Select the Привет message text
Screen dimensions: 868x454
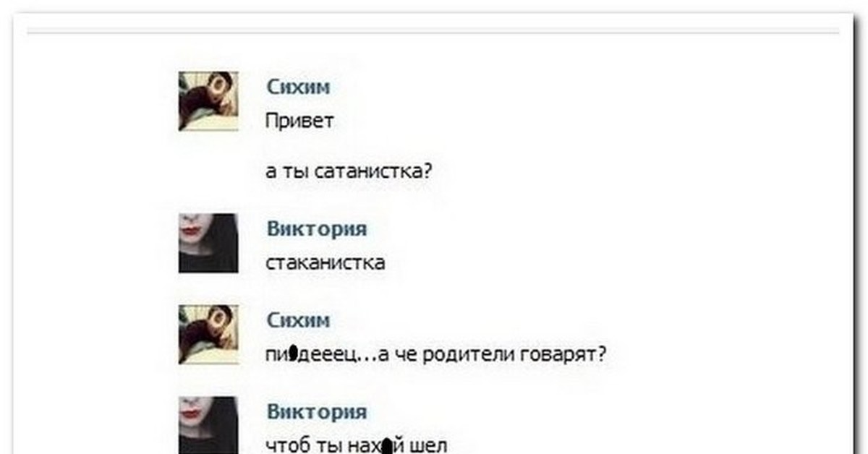299,120
